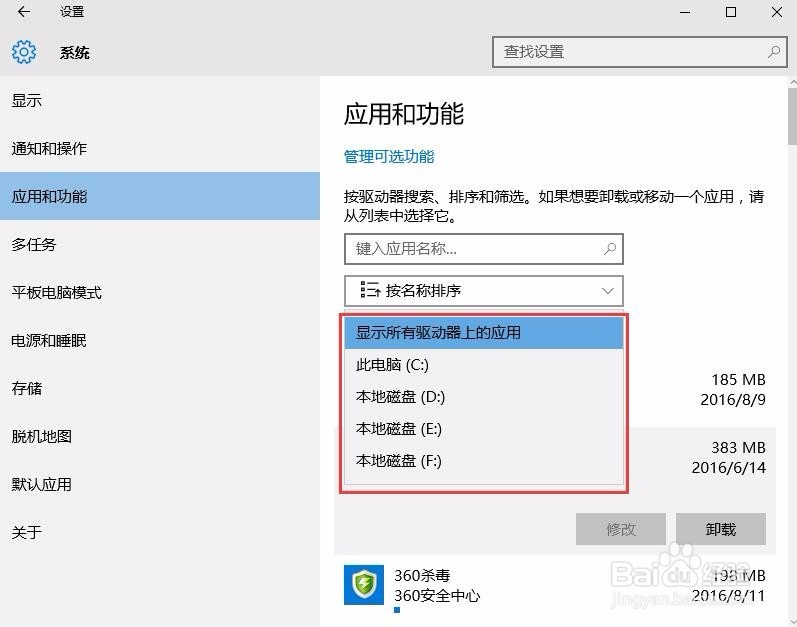Viewport: 797px width, 627px height.
Task: Click chevron arrow of sort dropdown
Action: point(607,291)
